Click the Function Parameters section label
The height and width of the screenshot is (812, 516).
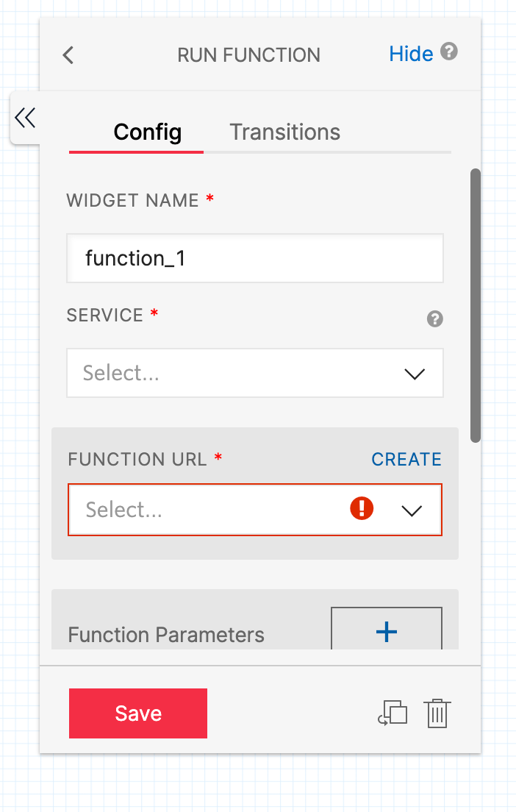166,635
